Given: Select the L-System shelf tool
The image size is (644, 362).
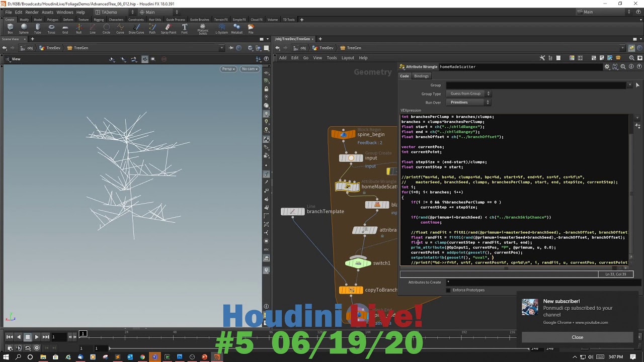Looking at the screenshot, I should coord(221,29).
